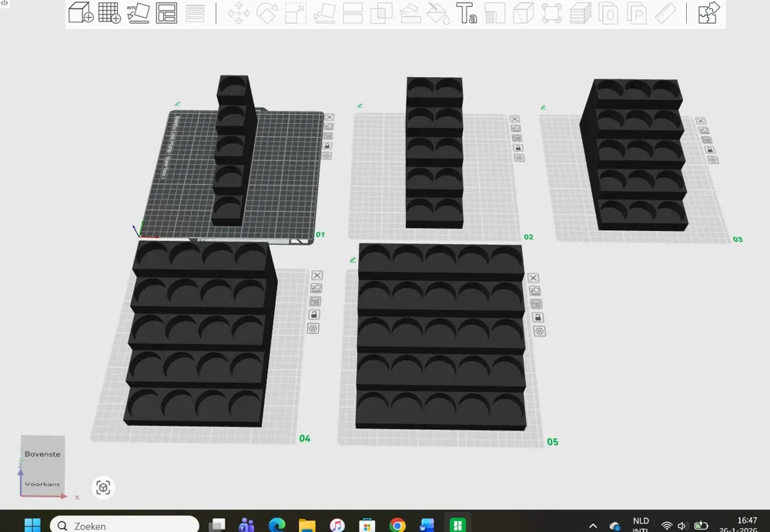The width and height of the screenshot is (770, 532).
Task: Select the Rotate tool
Action: (268, 13)
